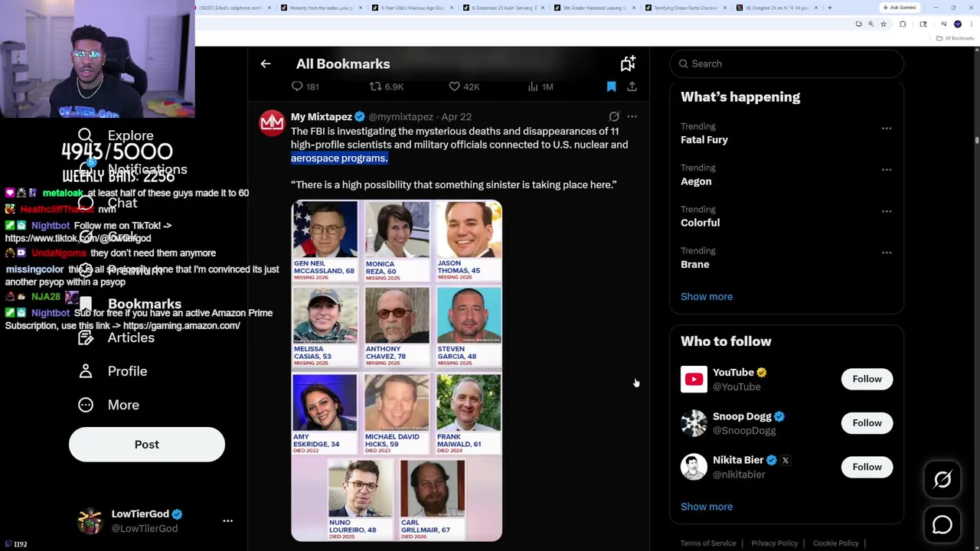Open the bookmark folders icon in the header
Screen dimensions: 980x551
[628, 64]
